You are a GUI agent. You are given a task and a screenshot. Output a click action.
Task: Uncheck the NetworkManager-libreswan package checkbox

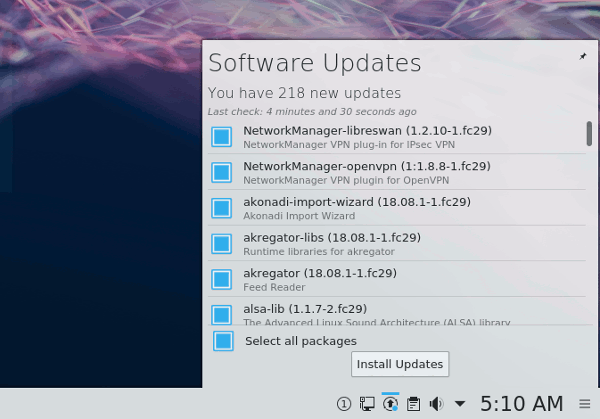[222, 137]
